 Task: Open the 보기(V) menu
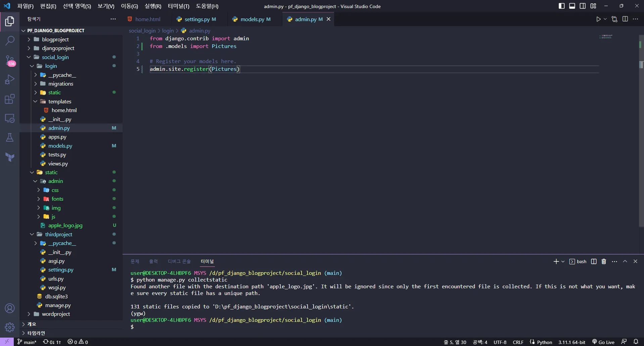(x=106, y=6)
